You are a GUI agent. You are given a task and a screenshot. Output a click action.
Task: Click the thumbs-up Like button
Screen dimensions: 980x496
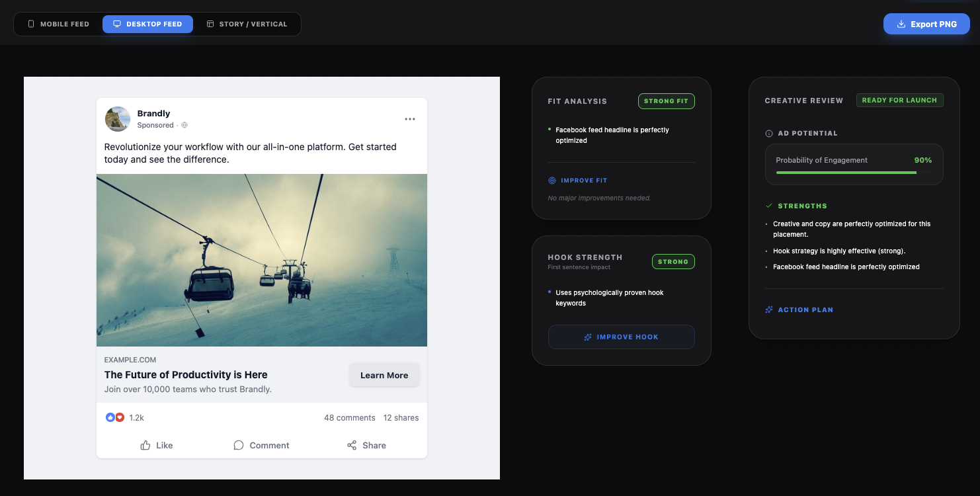[x=157, y=445]
